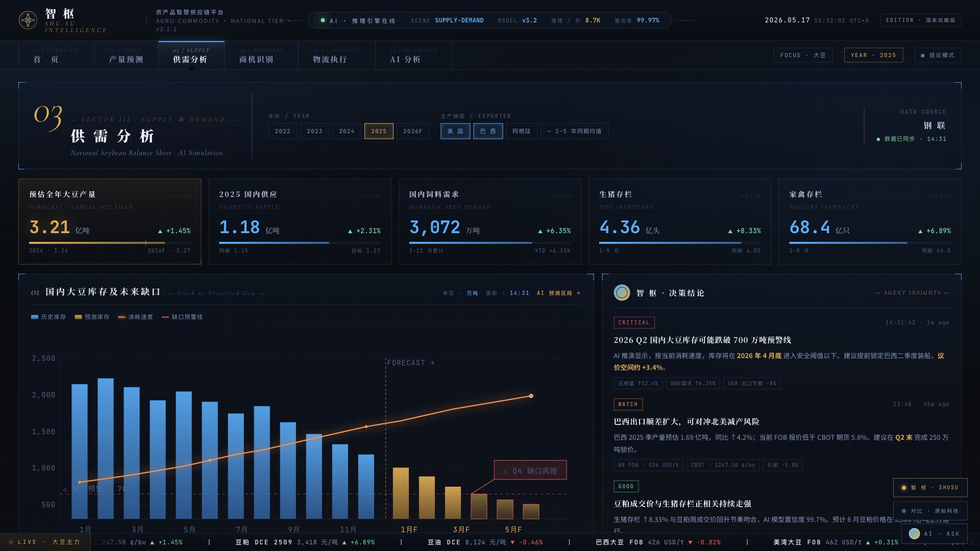Toggle 巴西 exporter filter
This screenshot has height=551, width=980.
coord(488,131)
